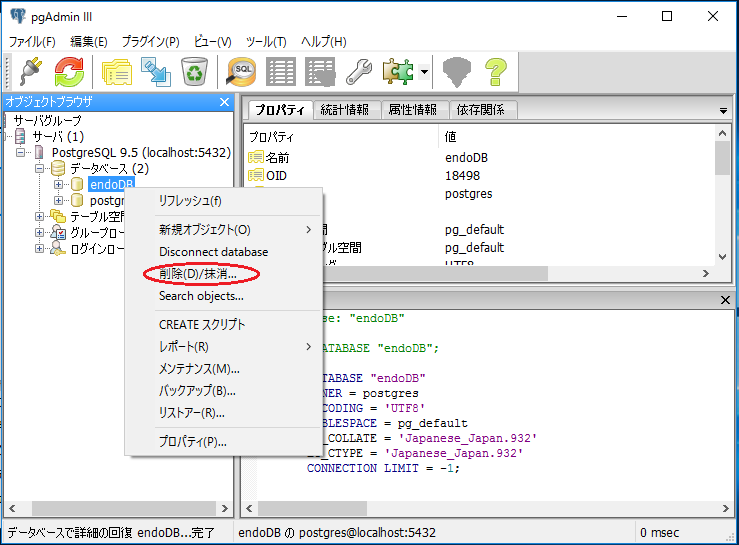Open the plugins dropdown arrow

(x=424, y=72)
